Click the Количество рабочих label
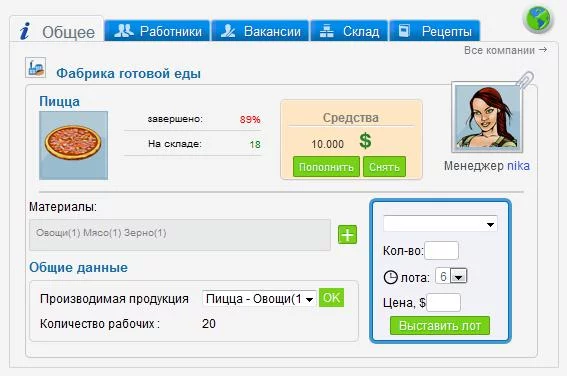 click(100, 324)
